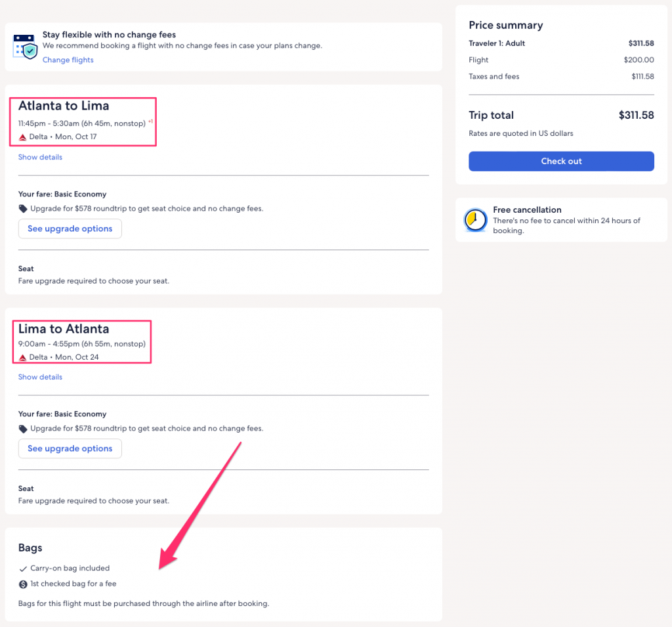Screen dimensions: 672x627
Task: Click the tag icon under the outbound Basic Economy fare
Action: [23, 209]
